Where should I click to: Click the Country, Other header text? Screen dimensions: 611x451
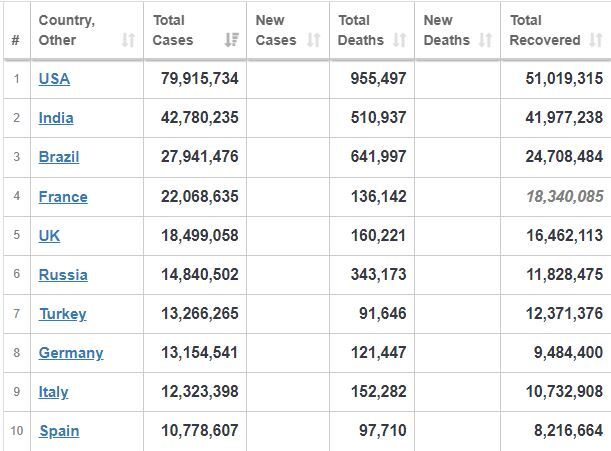tap(67, 30)
